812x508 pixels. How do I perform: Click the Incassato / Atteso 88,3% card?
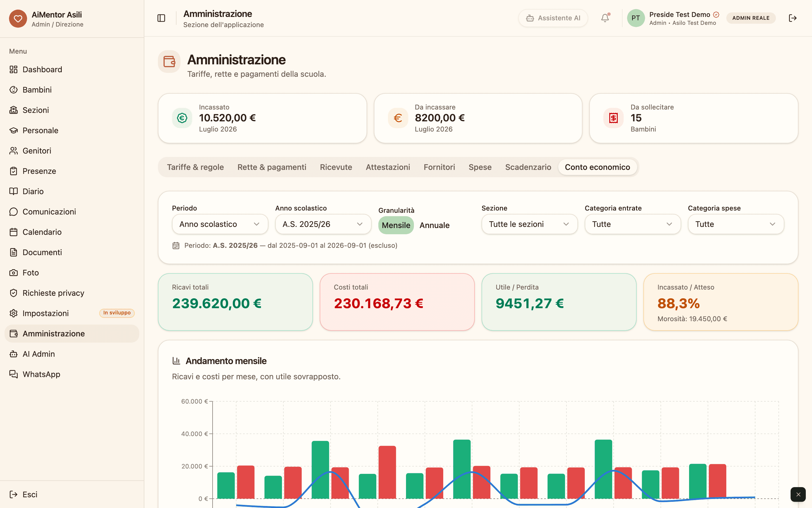[x=721, y=302]
